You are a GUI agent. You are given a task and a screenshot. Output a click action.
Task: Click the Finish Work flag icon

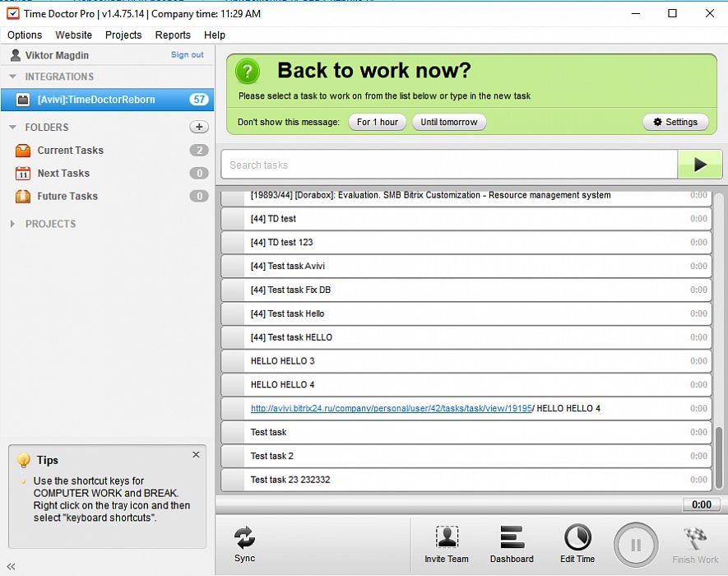click(x=695, y=539)
